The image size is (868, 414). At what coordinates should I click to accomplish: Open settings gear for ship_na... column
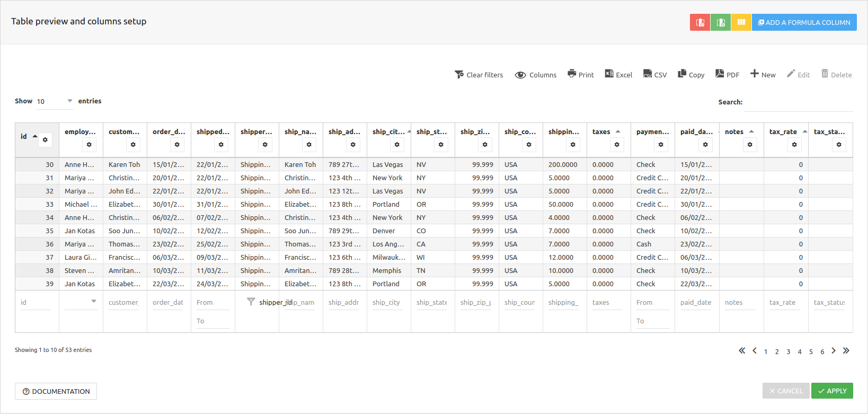309,145
